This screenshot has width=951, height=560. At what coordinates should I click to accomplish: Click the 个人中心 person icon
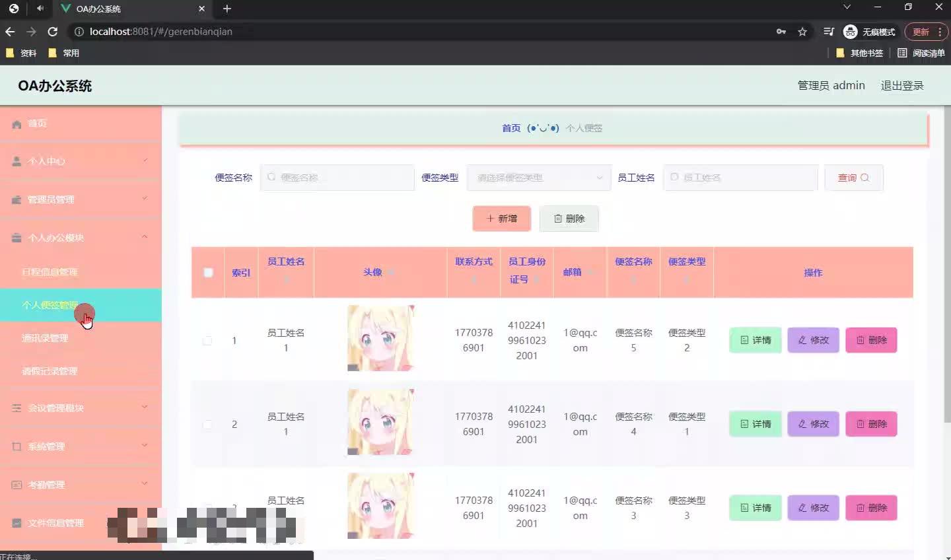(16, 160)
